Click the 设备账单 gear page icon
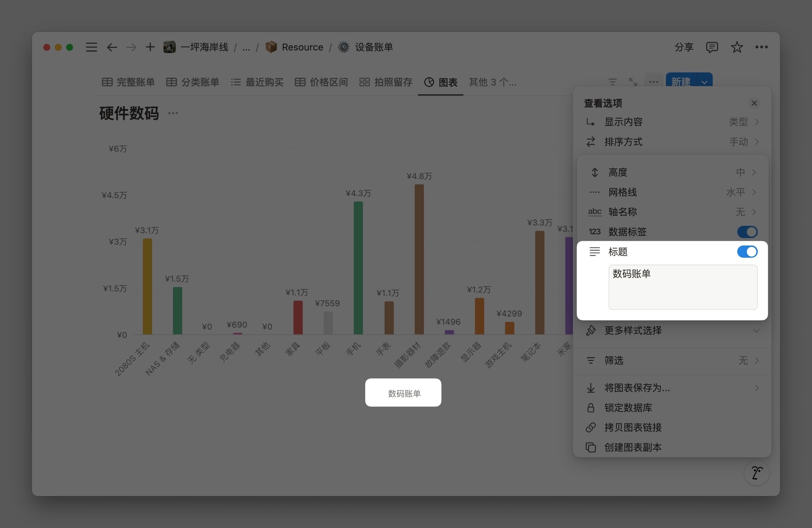 click(x=344, y=47)
